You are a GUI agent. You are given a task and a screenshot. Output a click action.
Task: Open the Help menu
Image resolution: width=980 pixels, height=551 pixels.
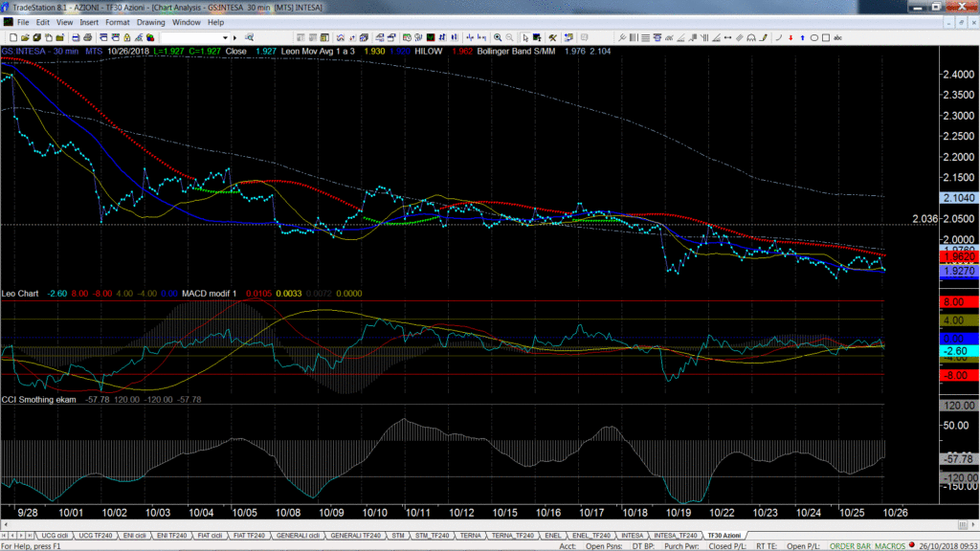[215, 23]
